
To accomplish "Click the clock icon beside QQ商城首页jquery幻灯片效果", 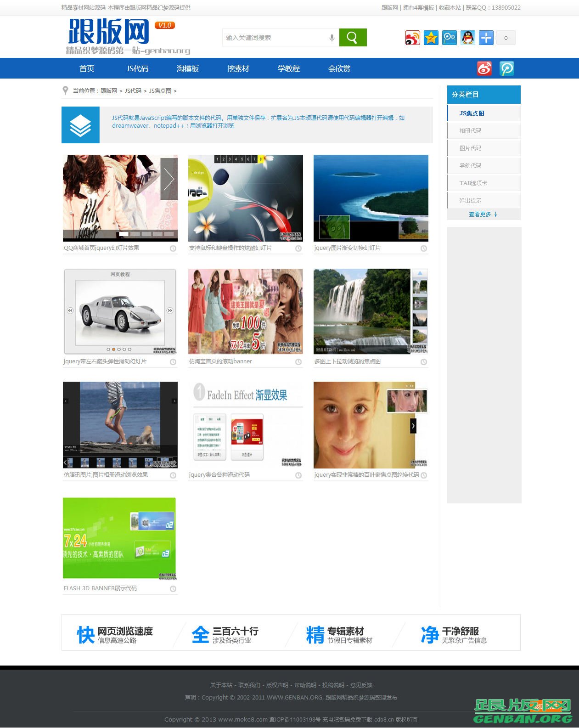I will pyautogui.click(x=173, y=248).
